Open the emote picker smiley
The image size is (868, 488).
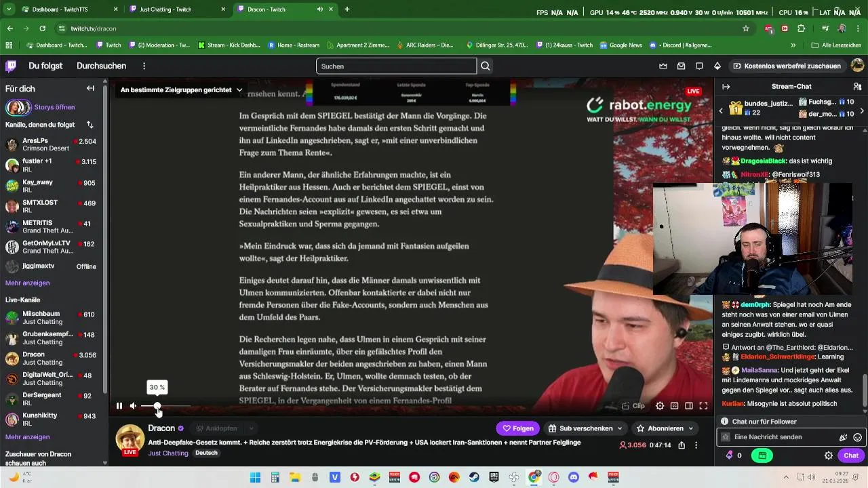858,437
